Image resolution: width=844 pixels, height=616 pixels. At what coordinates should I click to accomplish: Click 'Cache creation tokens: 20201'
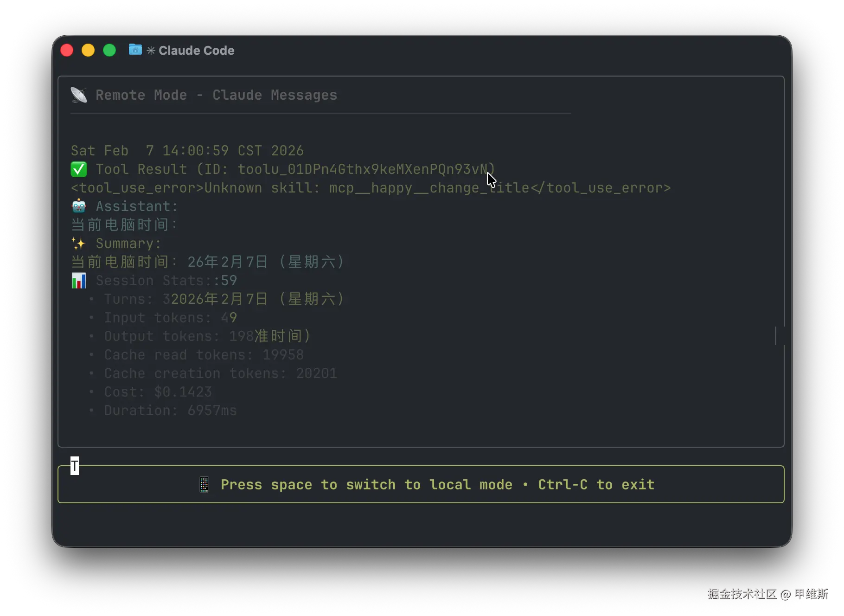221,373
